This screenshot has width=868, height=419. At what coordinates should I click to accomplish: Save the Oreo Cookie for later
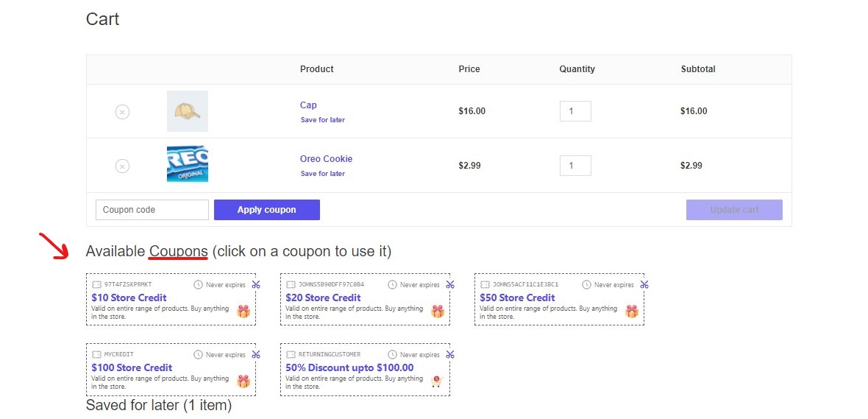pyautogui.click(x=322, y=174)
